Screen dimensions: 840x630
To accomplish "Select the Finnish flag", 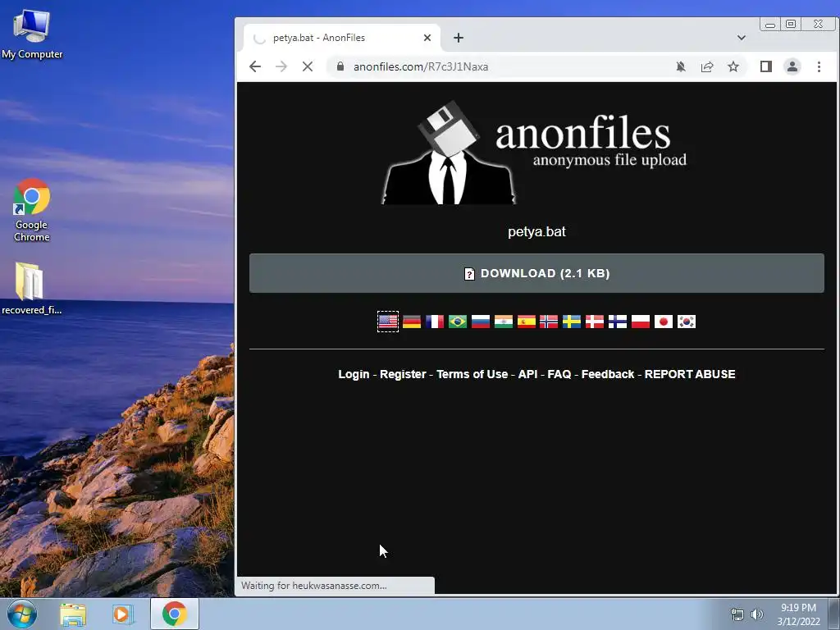I will pyautogui.click(x=618, y=322).
